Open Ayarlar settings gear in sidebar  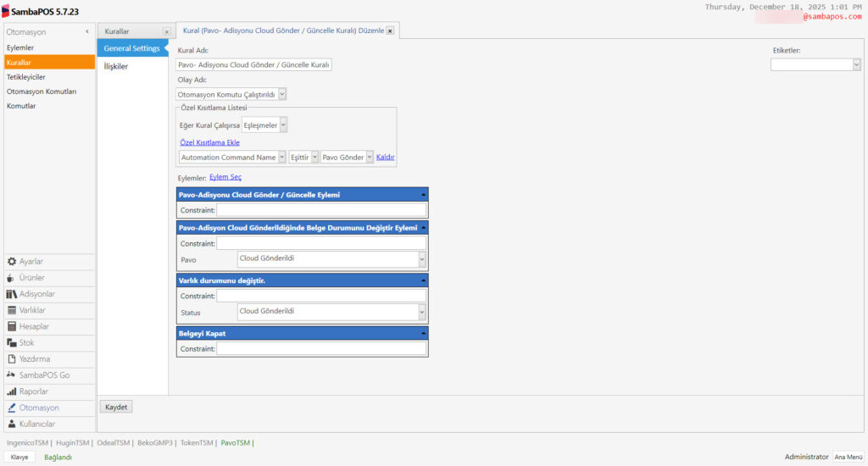(31, 261)
